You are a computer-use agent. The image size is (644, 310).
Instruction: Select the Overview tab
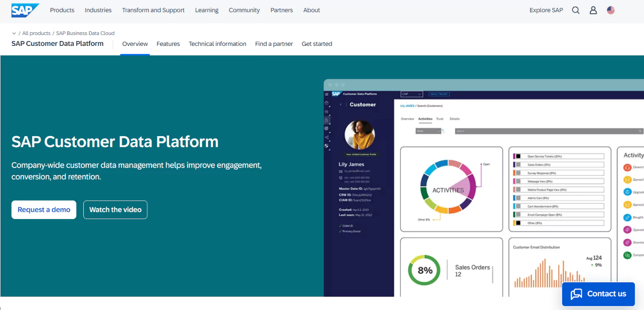(135, 44)
